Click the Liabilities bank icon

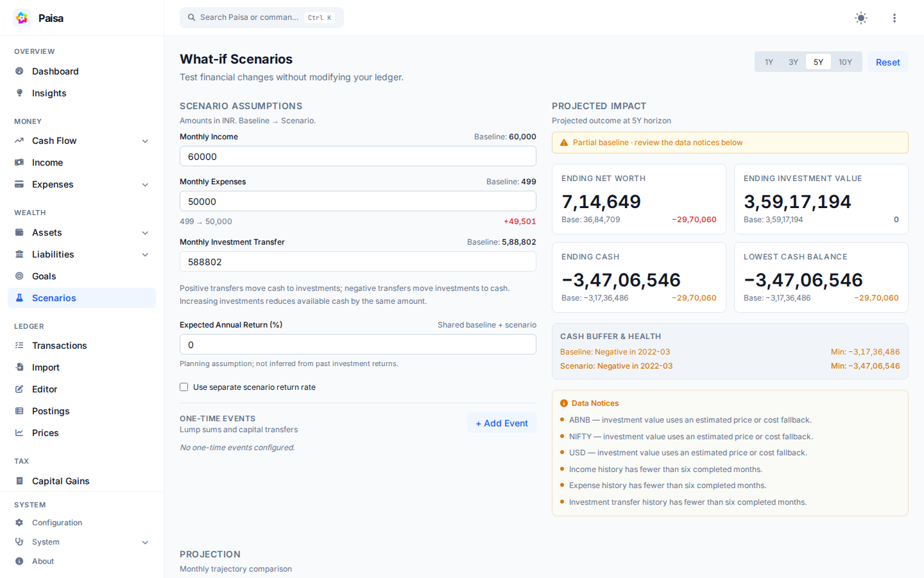(19, 254)
